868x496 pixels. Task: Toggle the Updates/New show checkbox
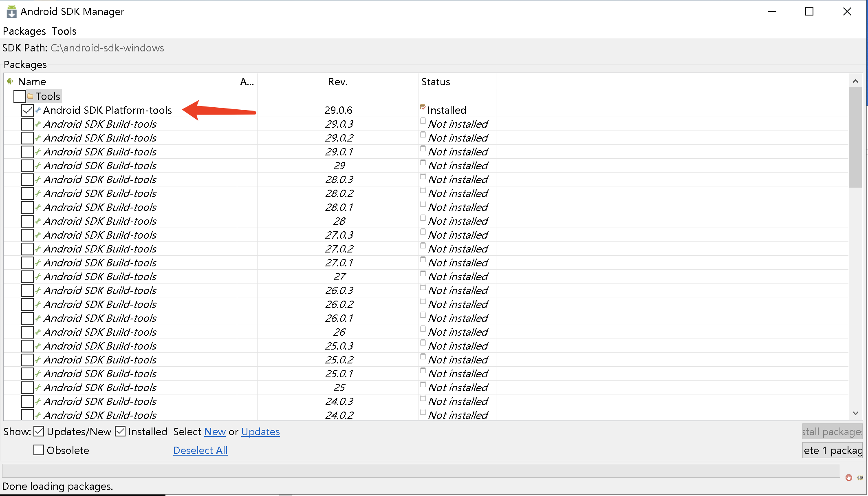click(x=39, y=431)
